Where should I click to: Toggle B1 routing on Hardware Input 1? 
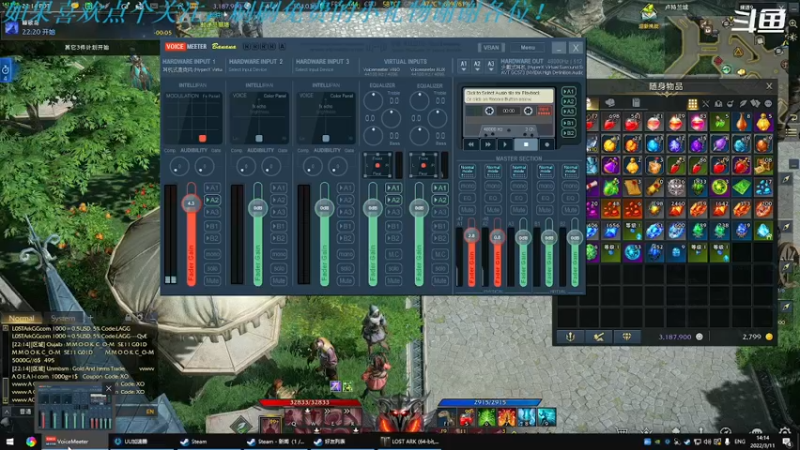(x=212, y=226)
